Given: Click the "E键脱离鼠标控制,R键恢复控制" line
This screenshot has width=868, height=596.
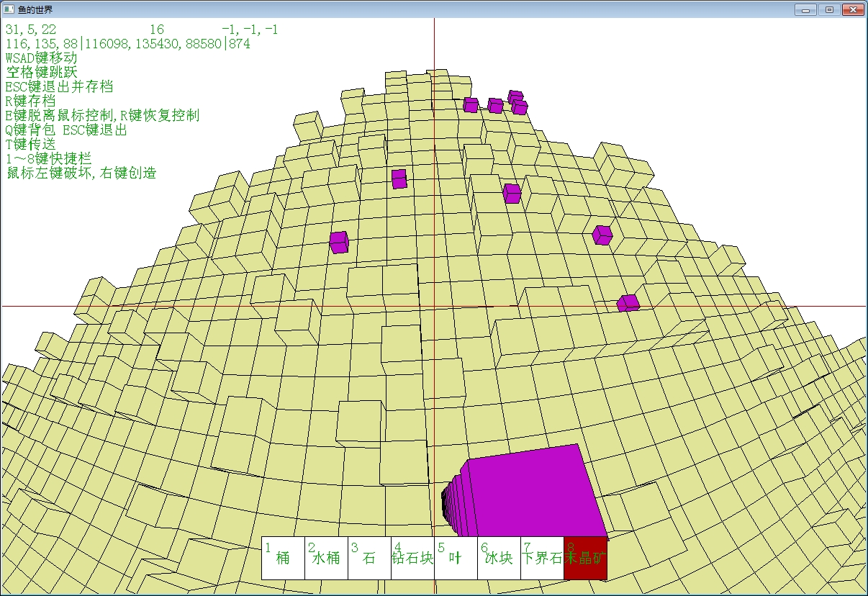Looking at the screenshot, I should (102, 115).
